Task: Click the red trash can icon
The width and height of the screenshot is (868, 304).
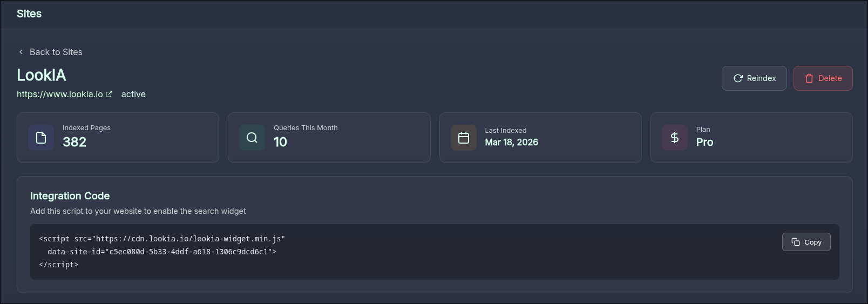Action: [x=809, y=78]
